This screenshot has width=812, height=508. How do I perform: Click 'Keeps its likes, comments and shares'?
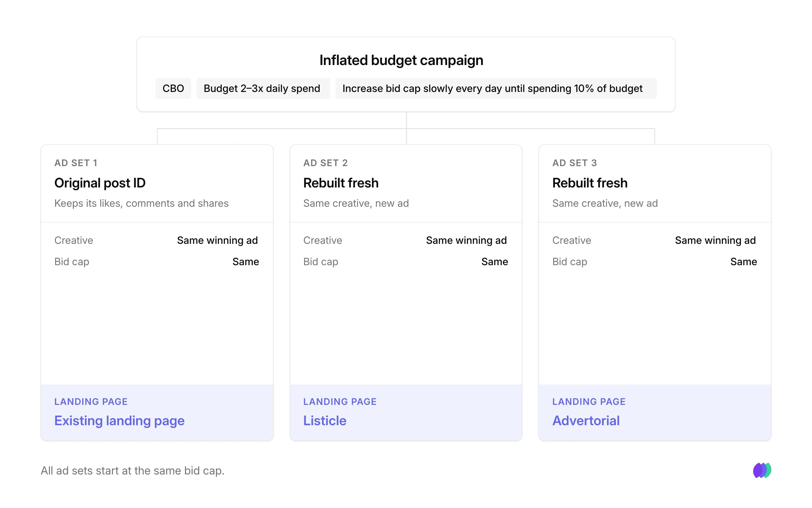141,203
